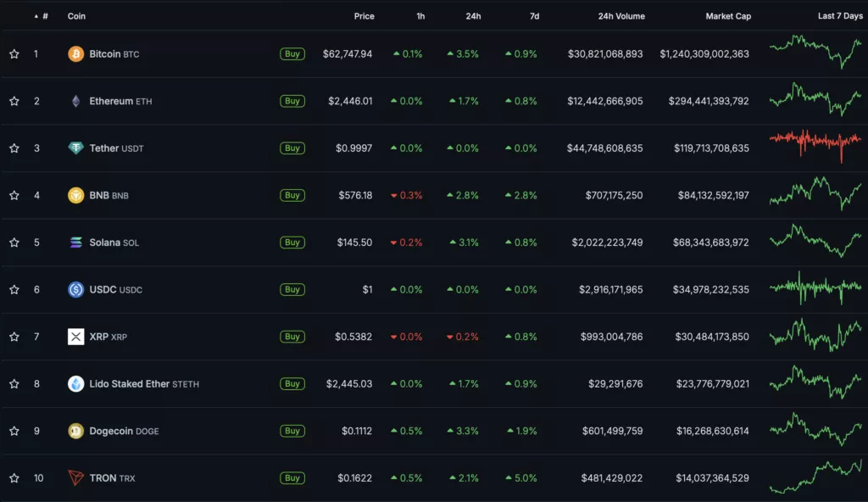This screenshot has width=868, height=502.
Task: Click the Ethereum diamond logo icon
Action: [x=76, y=101]
